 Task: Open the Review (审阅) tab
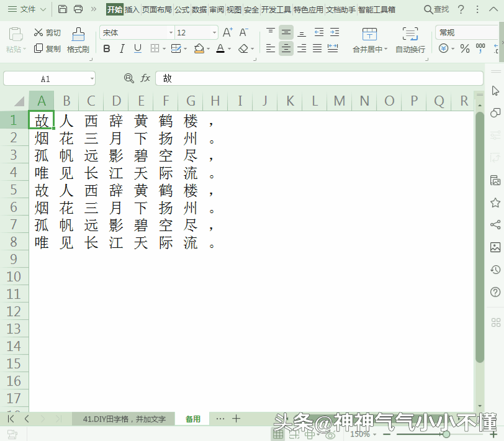(217, 10)
